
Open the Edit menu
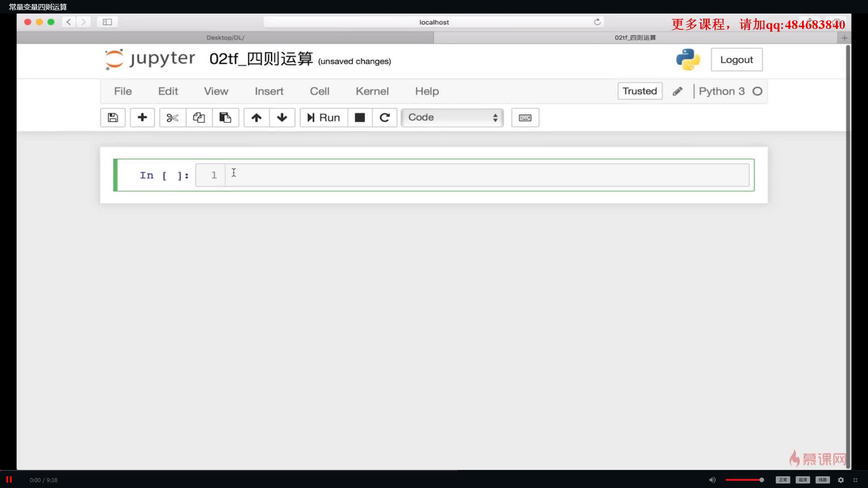[x=168, y=91]
